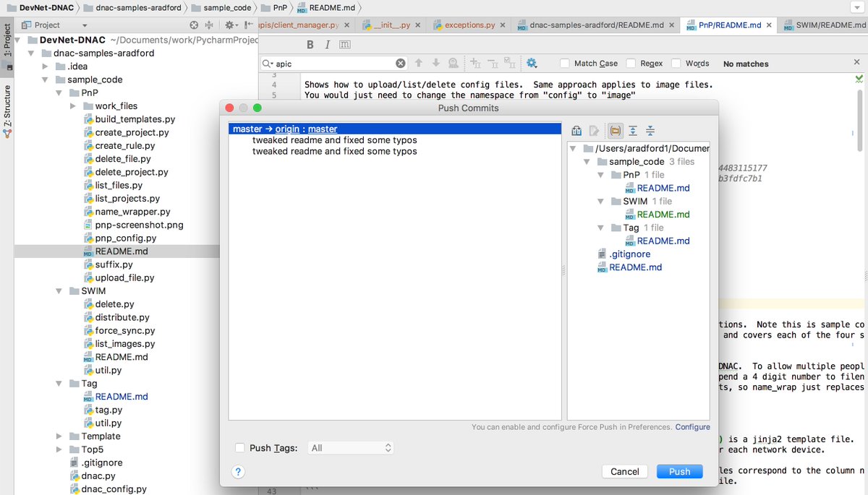868x495 pixels.
Task: Select force_sync.py in Project tree
Action: coord(125,330)
